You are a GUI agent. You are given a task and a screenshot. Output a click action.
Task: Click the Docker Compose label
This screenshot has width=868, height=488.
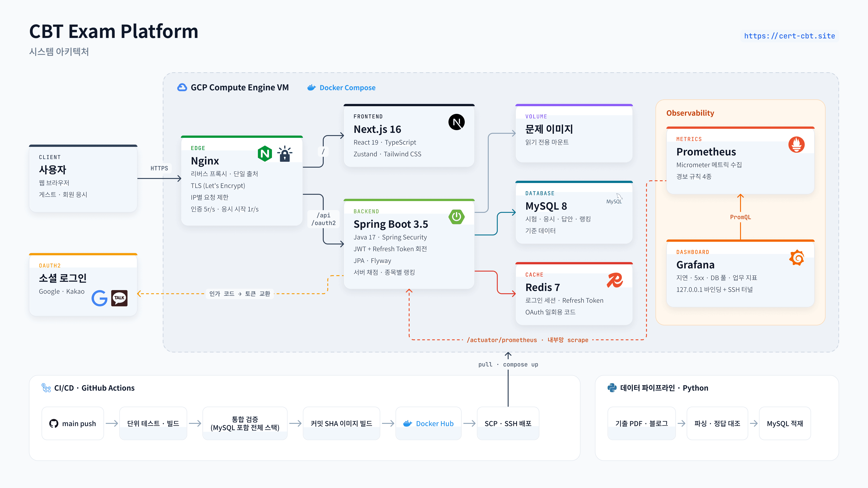pyautogui.click(x=347, y=88)
